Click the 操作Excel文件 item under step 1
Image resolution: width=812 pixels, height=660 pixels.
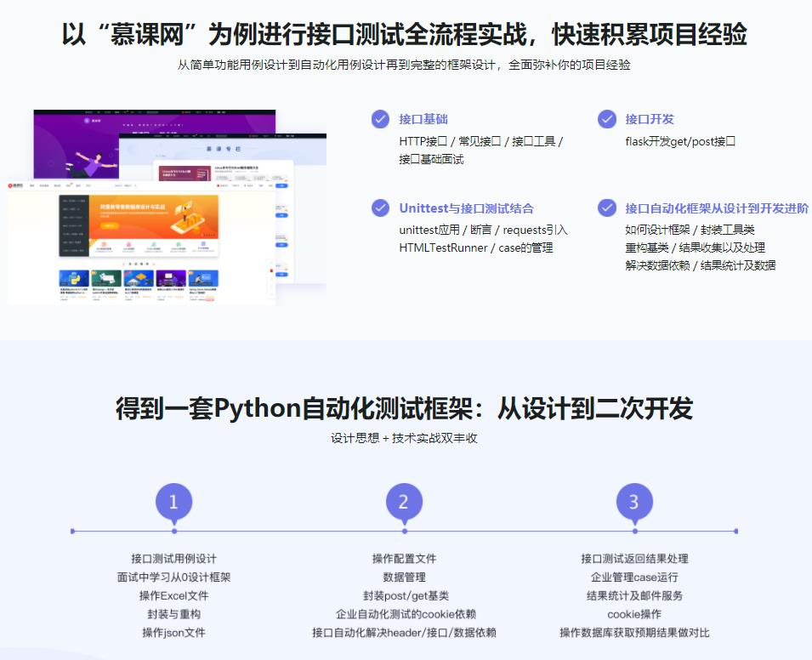[x=173, y=595]
